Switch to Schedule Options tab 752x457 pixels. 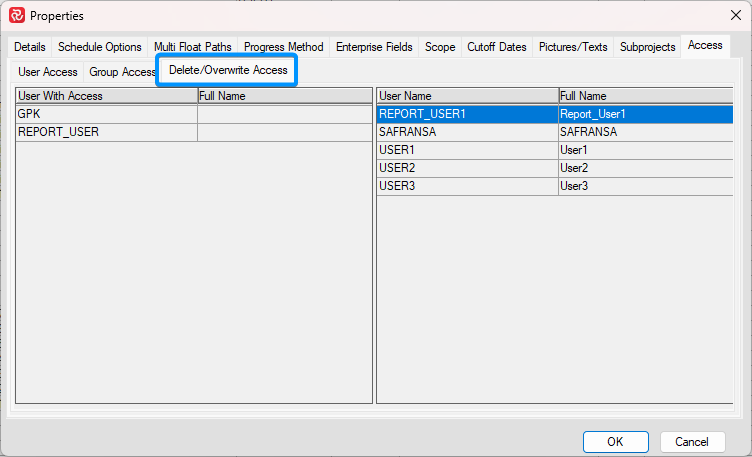[x=99, y=47]
